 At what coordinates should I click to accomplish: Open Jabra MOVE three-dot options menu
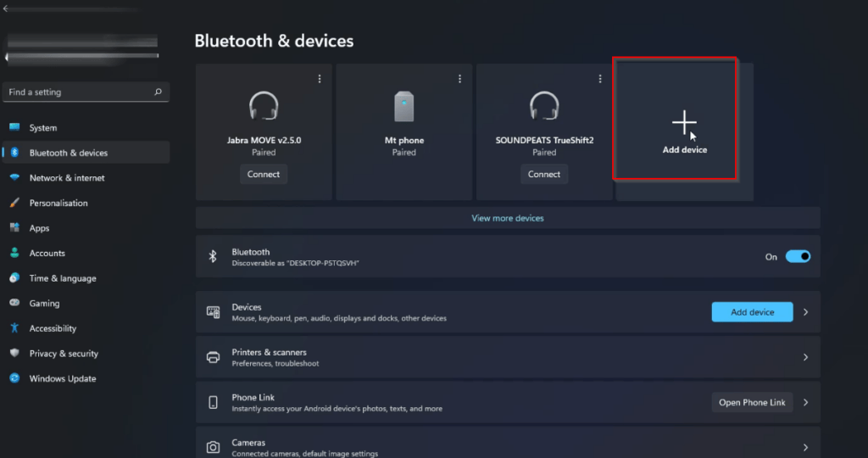(x=320, y=79)
